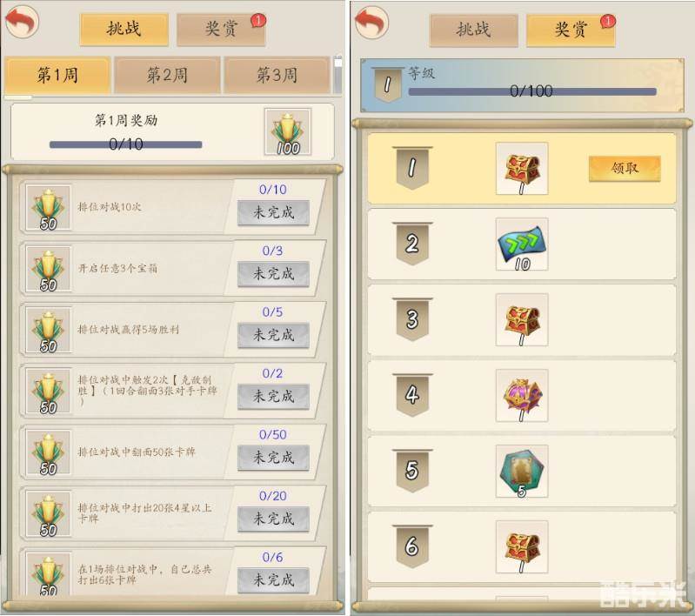Tap the level 4 purple gold chest reward

[522, 396]
